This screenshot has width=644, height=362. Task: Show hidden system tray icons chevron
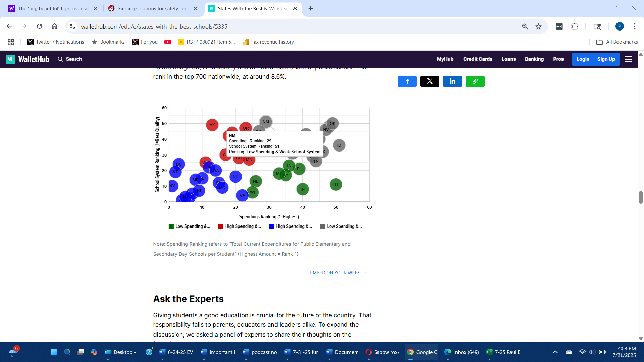(555, 352)
